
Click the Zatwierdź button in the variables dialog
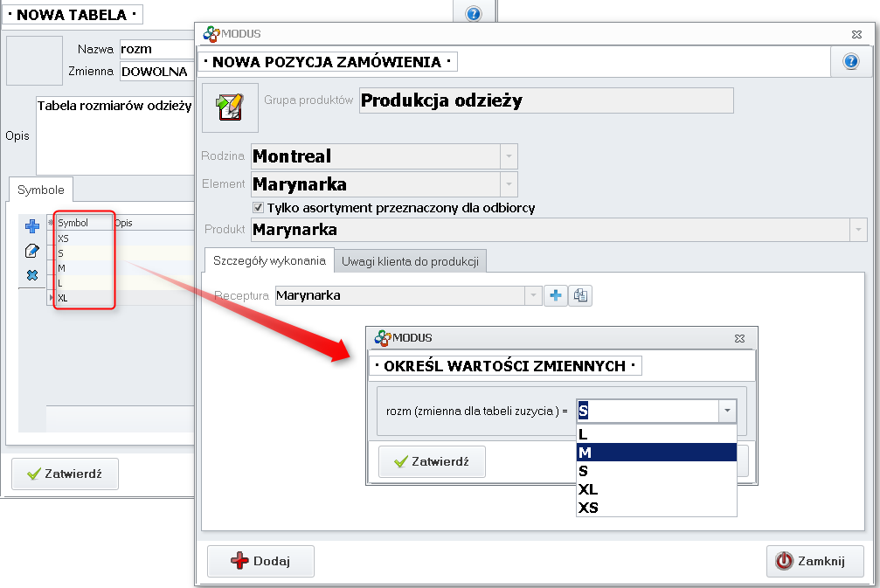(x=432, y=461)
